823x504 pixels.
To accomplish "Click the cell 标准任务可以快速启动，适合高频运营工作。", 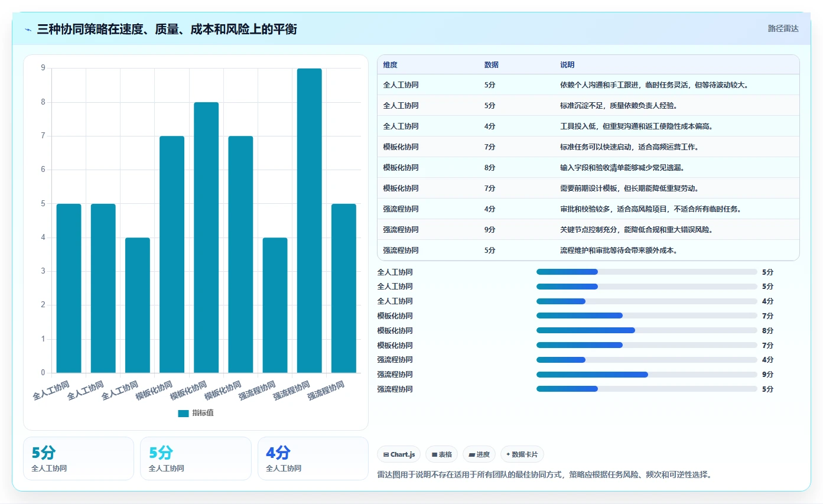I will (629, 147).
